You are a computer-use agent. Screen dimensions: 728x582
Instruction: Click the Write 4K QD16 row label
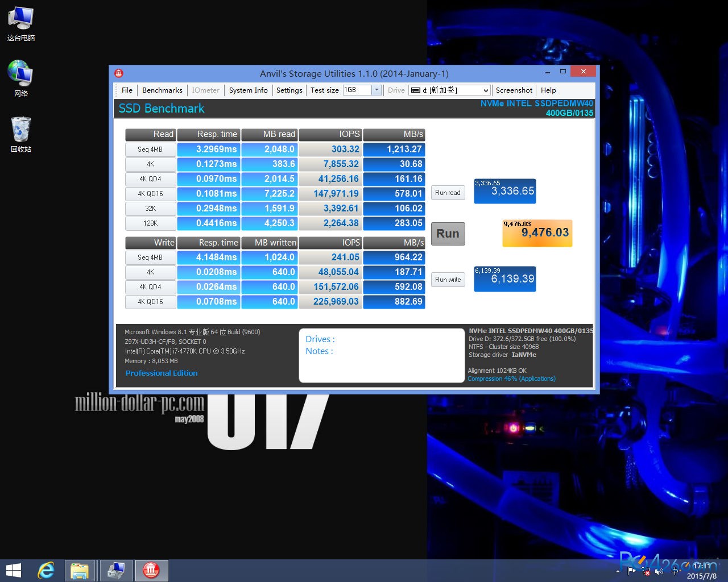pos(150,302)
